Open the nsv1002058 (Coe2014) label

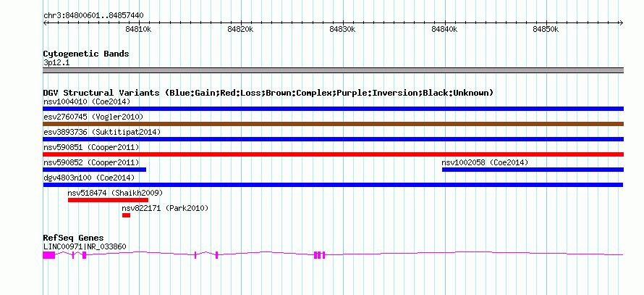tap(485, 162)
